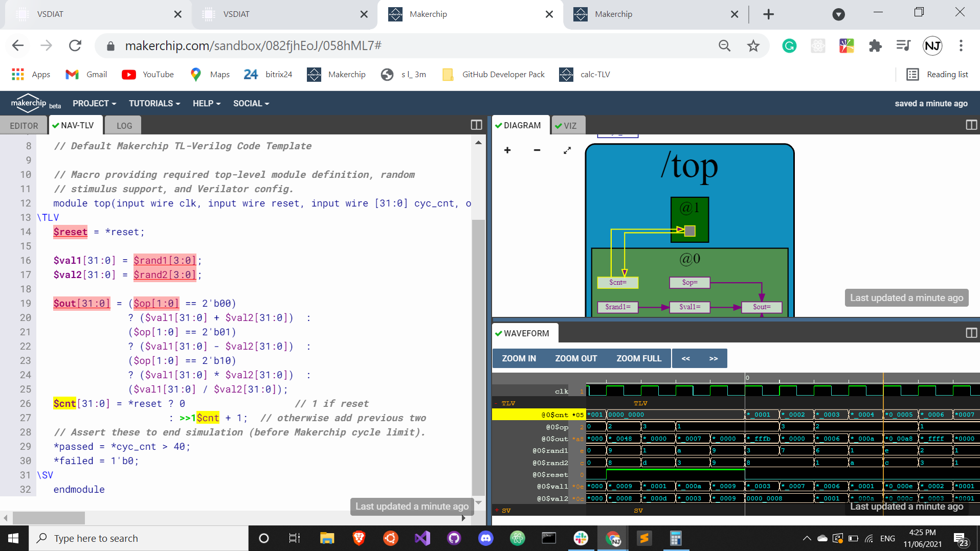The width and height of the screenshot is (980, 551).
Task: Toggle split layout of the waveform pane
Action: (971, 333)
